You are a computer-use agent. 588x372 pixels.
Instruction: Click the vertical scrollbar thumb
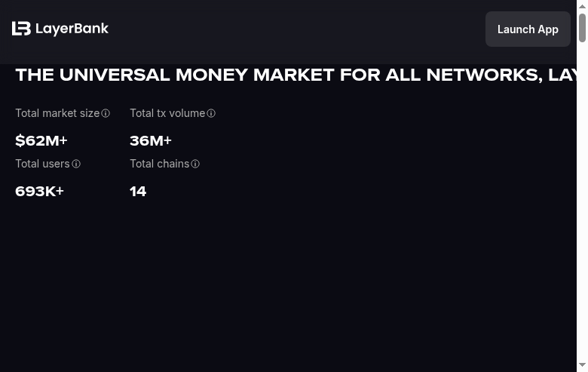click(582, 28)
